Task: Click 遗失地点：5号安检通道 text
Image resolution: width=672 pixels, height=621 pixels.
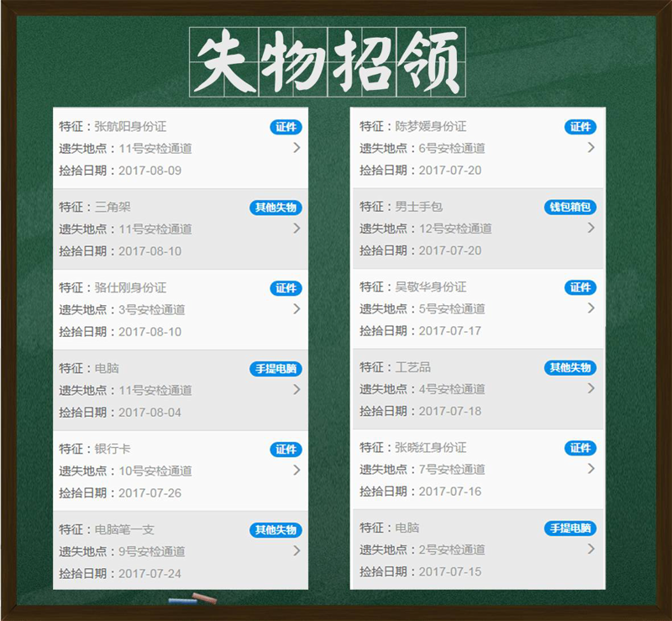Action: pyautogui.click(x=423, y=308)
